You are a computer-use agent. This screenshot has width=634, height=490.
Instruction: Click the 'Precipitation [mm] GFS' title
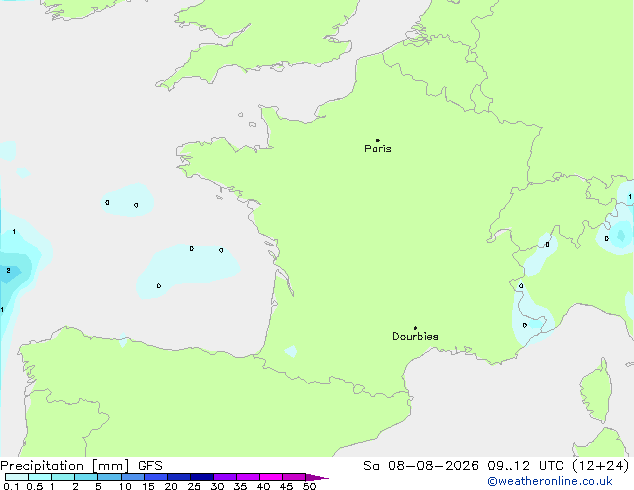click(81, 466)
